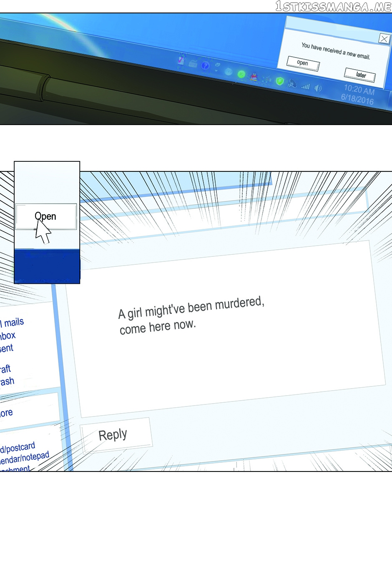Viewport: 392px width, 582px height.
Task: Open the postcard link in the sidebar
Action: (x=18, y=448)
